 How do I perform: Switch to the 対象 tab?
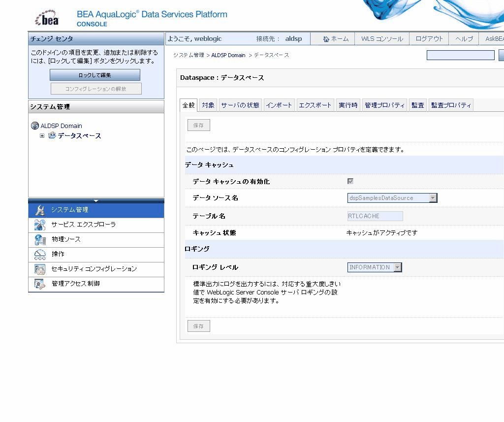coord(208,105)
